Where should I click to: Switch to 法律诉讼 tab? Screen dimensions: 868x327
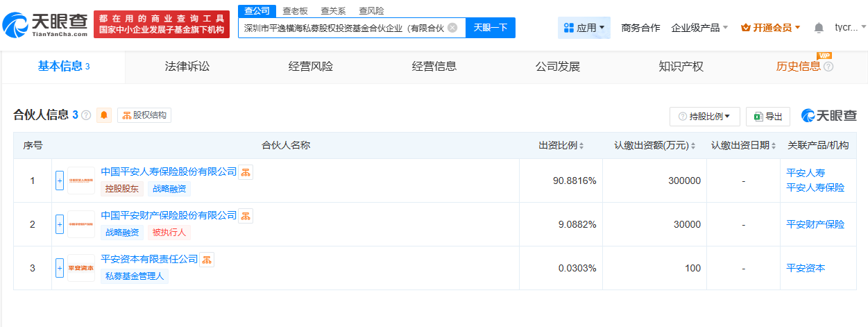[x=187, y=67]
